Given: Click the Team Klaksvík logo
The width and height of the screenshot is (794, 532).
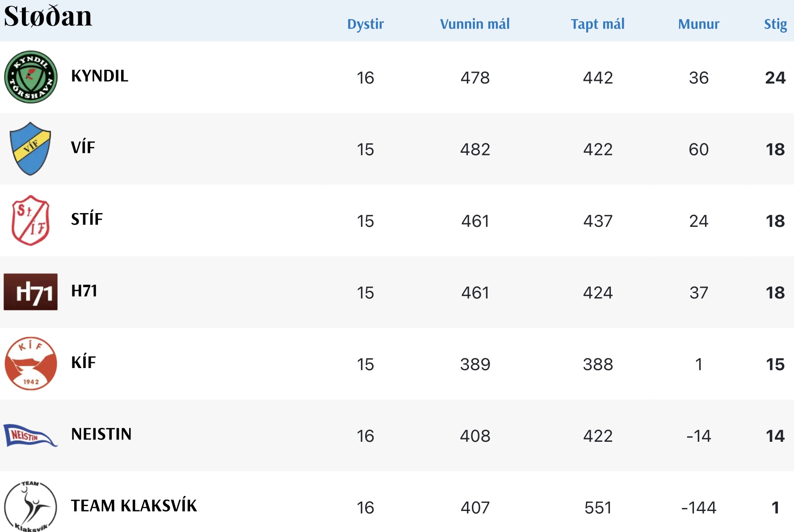Looking at the screenshot, I should [30, 507].
